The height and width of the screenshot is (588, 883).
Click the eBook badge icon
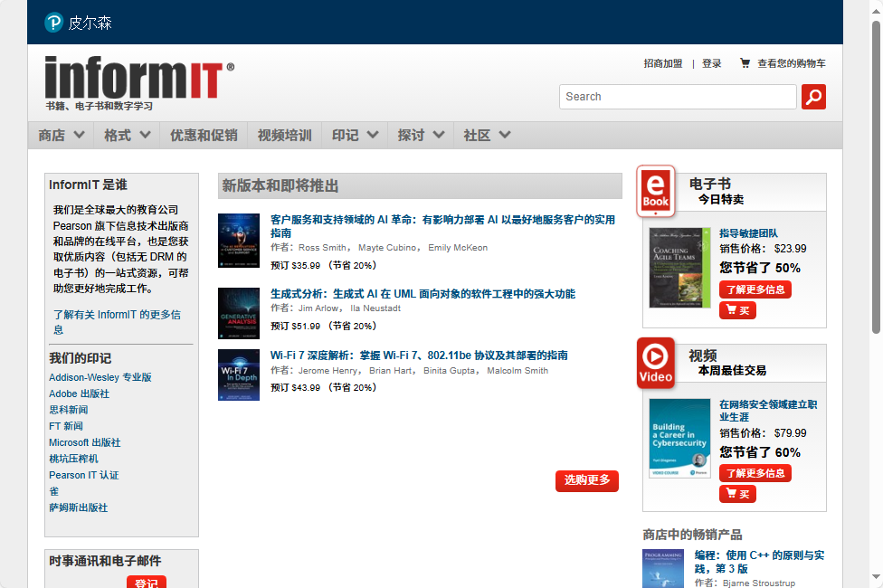pos(656,191)
